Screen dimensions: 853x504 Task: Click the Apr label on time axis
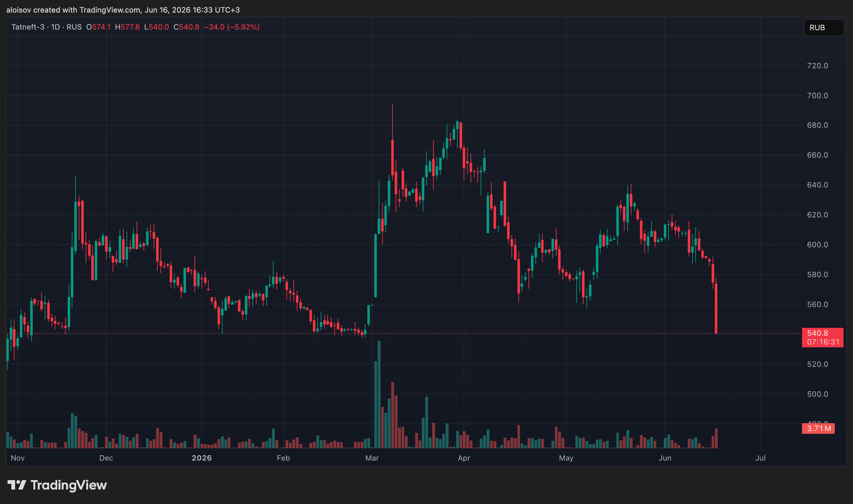click(x=464, y=458)
